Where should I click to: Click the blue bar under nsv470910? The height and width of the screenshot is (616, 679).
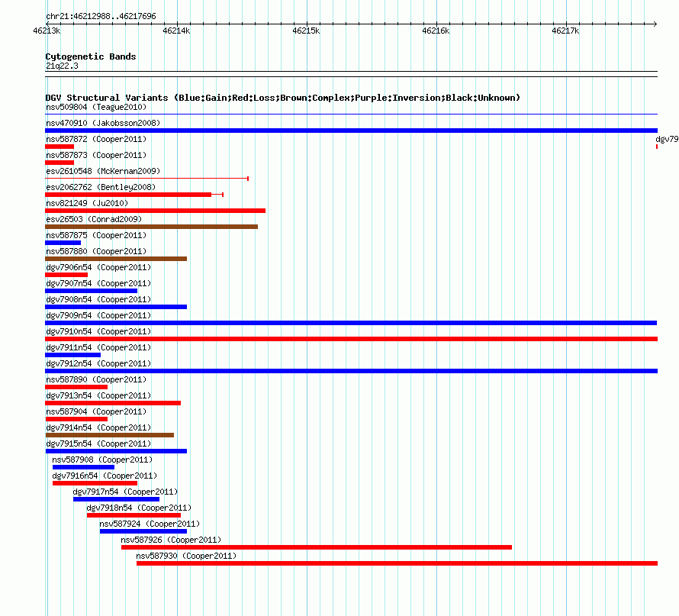(x=351, y=131)
